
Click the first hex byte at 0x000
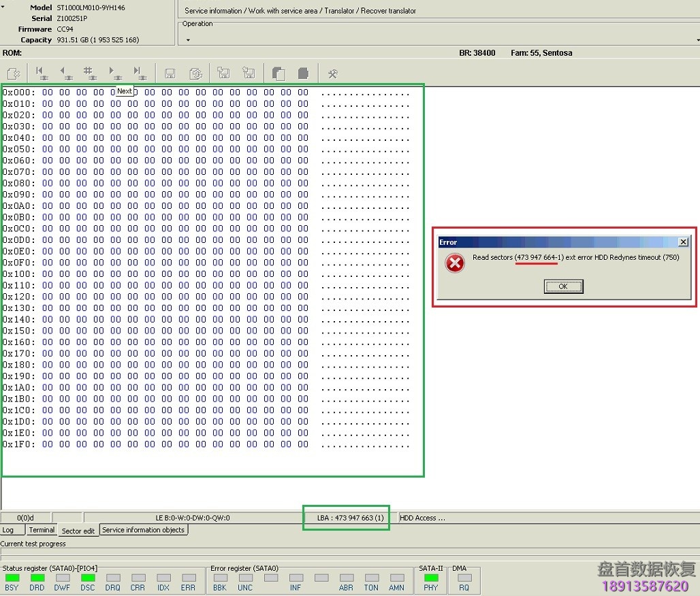click(47, 93)
